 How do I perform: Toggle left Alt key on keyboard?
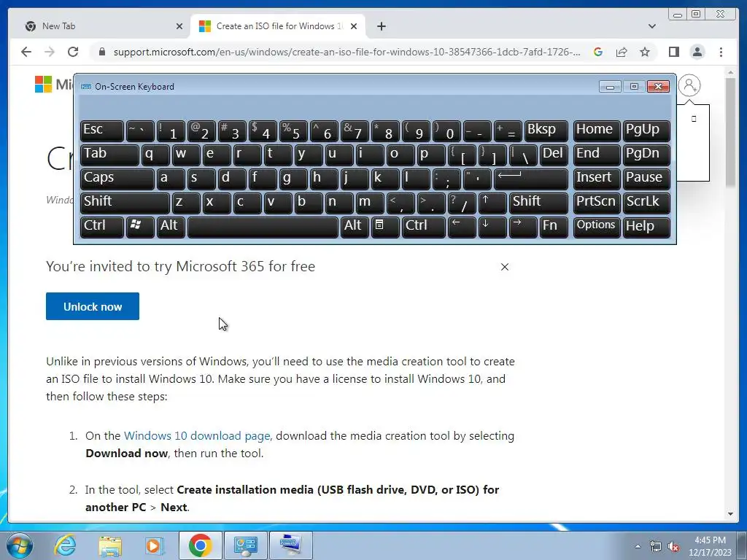[x=171, y=227]
